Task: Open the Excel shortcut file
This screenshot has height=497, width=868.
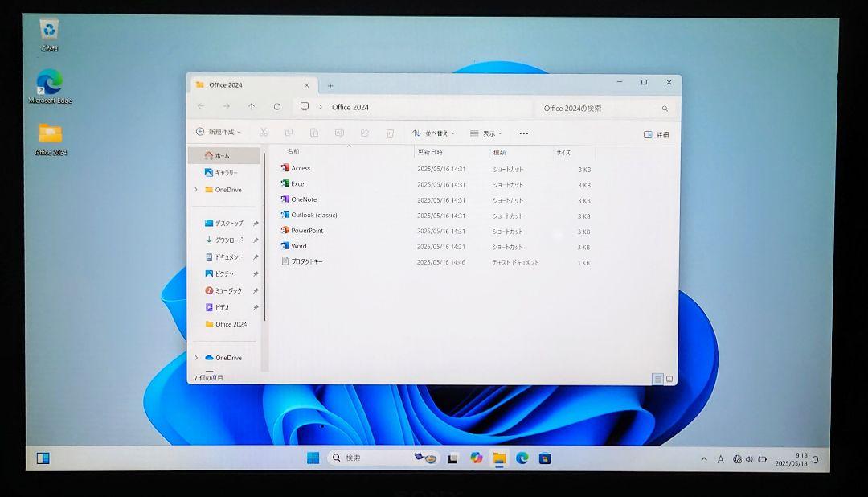Action: [x=293, y=183]
